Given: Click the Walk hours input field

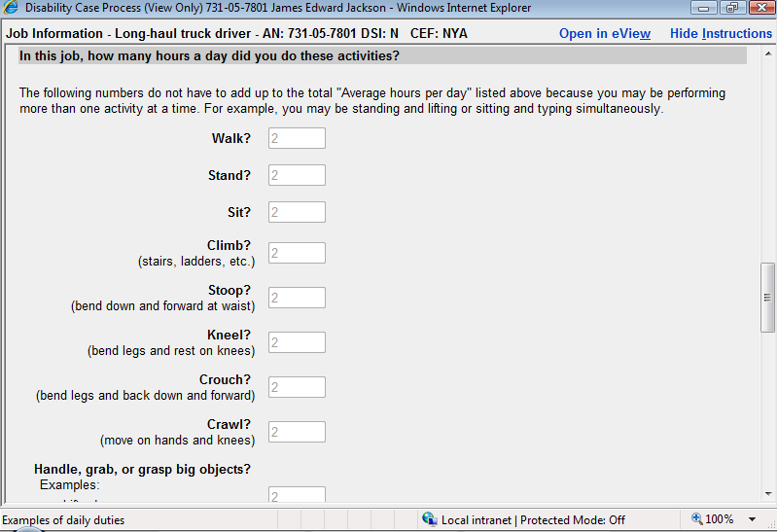Looking at the screenshot, I should pyautogui.click(x=297, y=138).
